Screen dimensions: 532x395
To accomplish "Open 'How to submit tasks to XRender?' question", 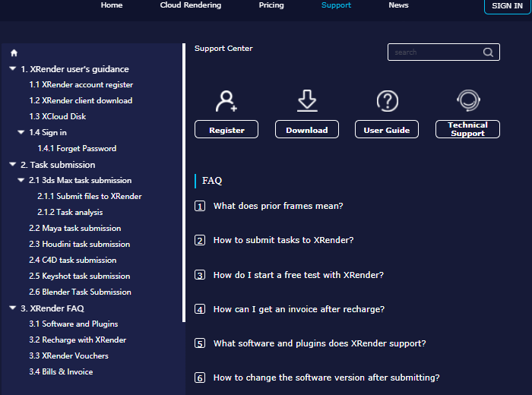I will pyautogui.click(x=283, y=240).
